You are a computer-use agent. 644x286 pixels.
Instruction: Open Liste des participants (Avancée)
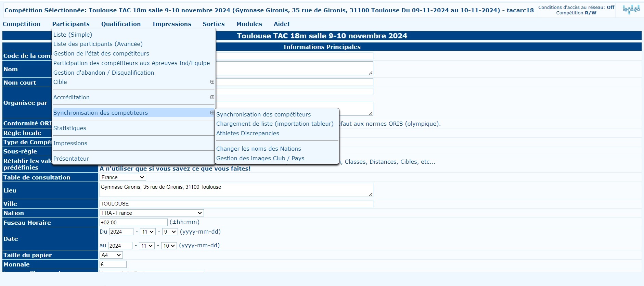point(98,44)
